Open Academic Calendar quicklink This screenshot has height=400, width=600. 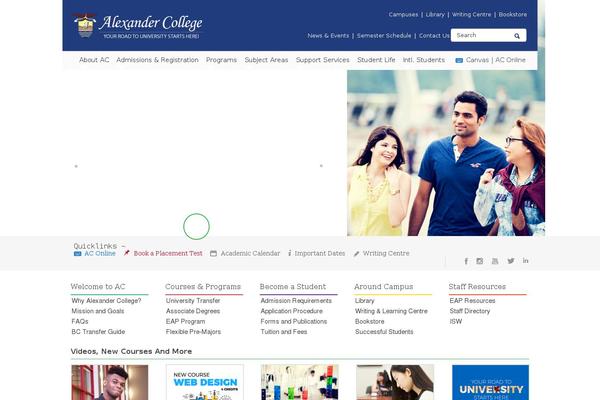pos(250,253)
